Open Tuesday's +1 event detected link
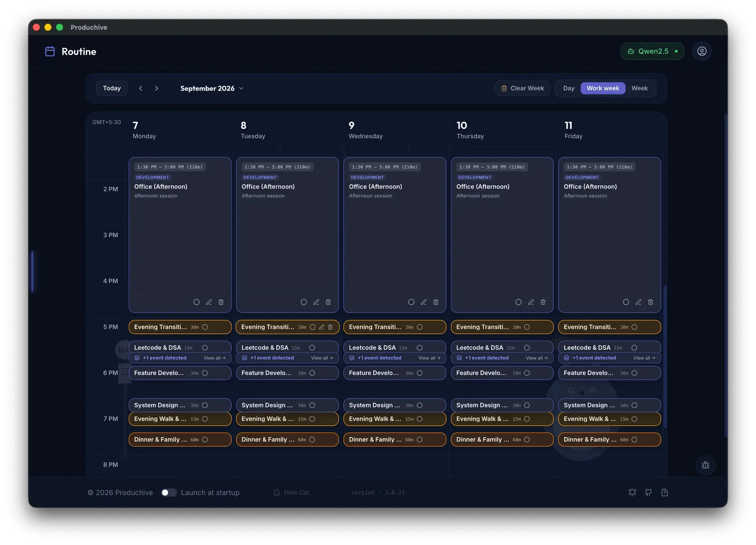Image resolution: width=756 pixels, height=545 pixels. click(272, 358)
